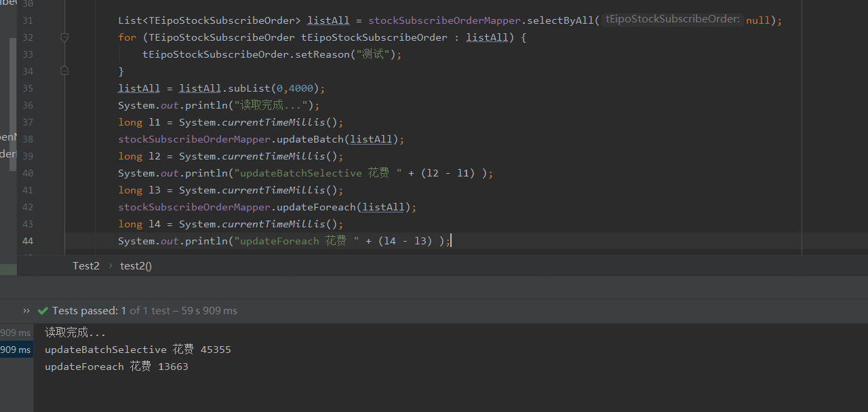Click the 'Tests passed: 1 of 1 test' status text
The height and width of the screenshot is (412, 868).
111,311
